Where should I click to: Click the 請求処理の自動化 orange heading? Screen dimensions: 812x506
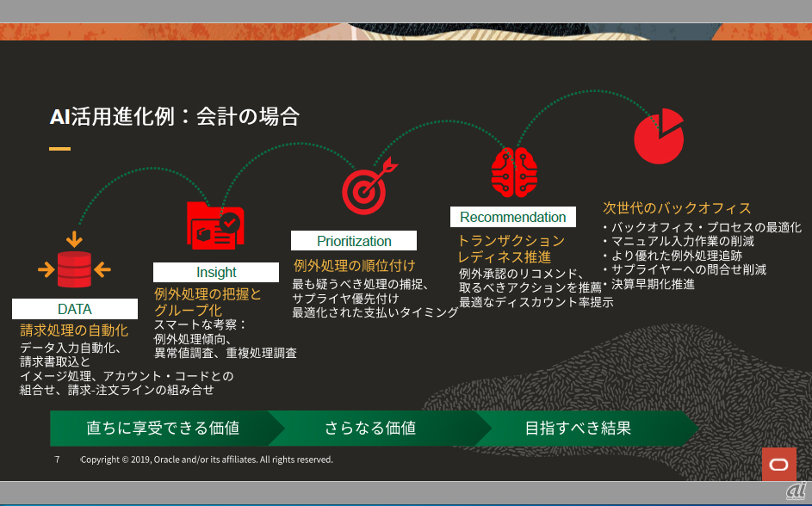coord(74,330)
